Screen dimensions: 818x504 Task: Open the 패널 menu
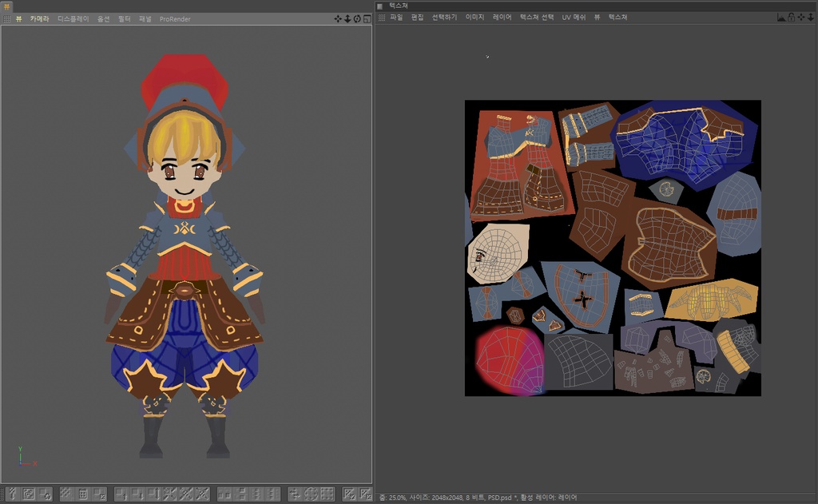[145, 19]
